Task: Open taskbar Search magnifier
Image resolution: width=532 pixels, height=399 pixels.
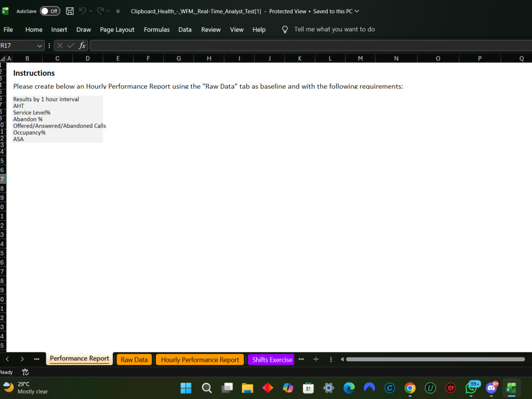Action: point(206,388)
